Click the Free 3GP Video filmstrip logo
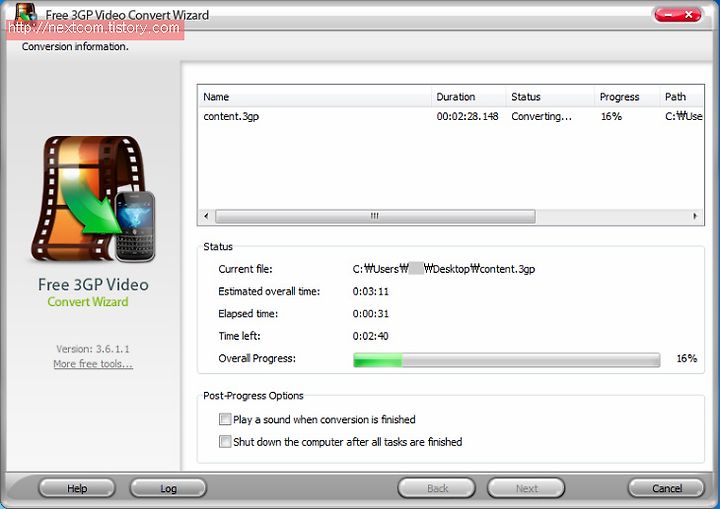Image resolution: width=720 pixels, height=509 pixels. 94,198
